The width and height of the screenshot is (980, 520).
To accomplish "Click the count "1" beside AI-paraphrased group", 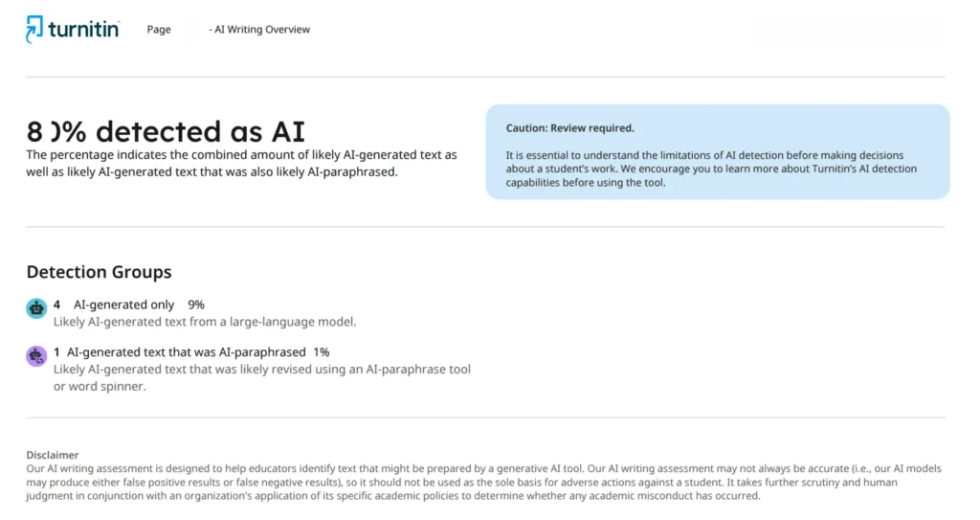I will click(57, 352).
